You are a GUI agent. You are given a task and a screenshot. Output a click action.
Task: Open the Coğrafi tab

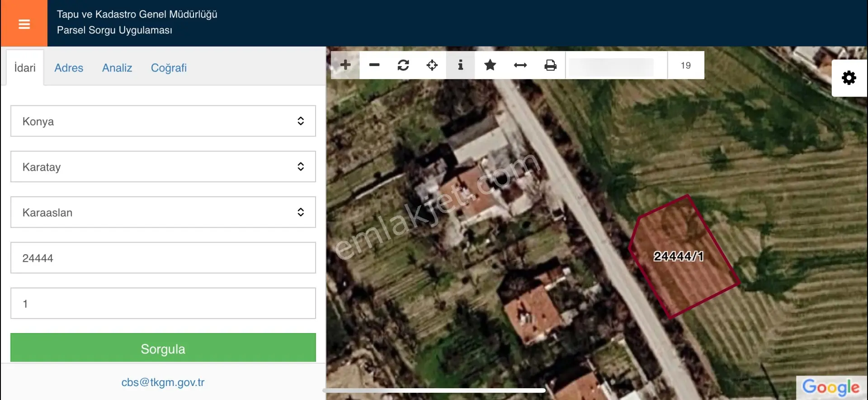[x=169, y=68]
